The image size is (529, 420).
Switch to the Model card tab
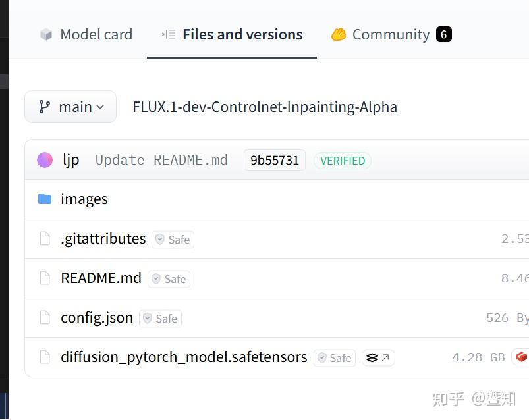click(x=96, y=34)
